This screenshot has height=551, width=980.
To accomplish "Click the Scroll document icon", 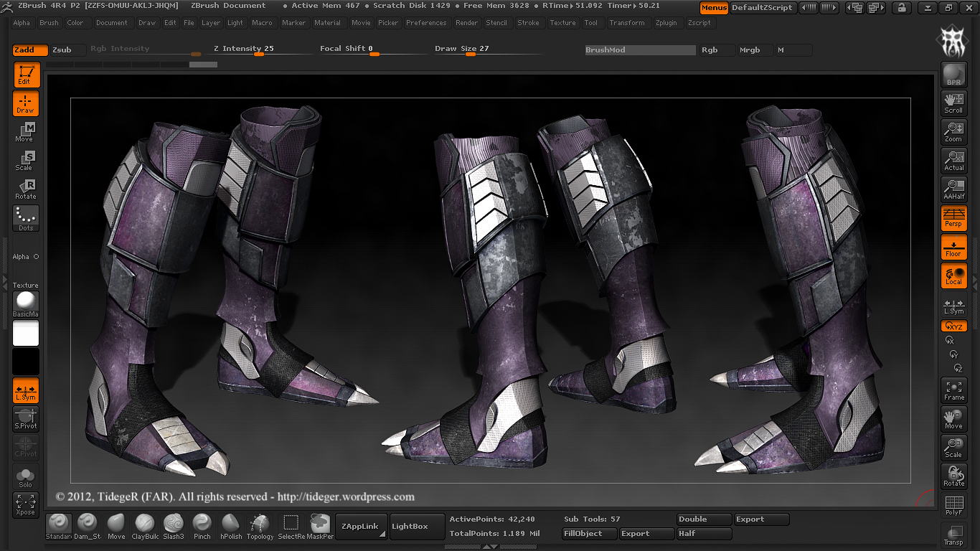I will click(x=953, y=103).
